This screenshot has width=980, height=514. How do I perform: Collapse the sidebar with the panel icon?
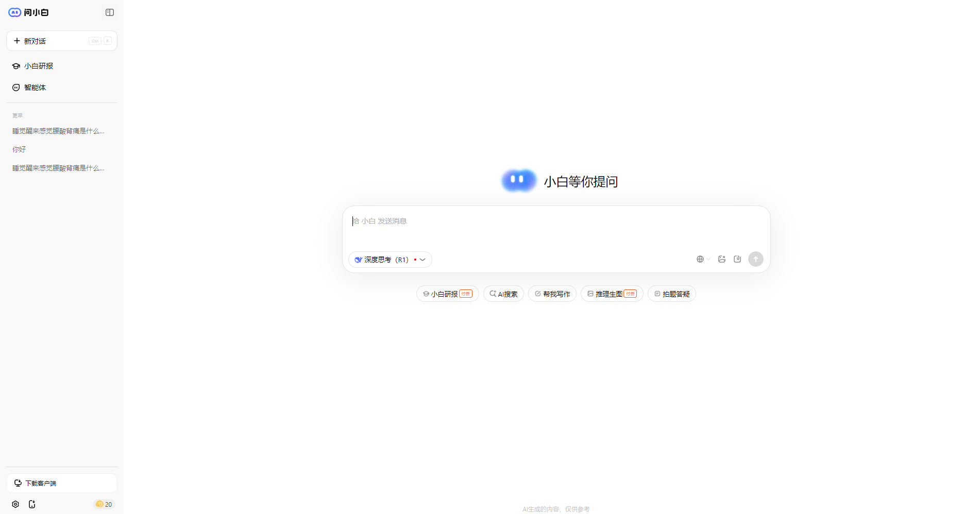(110, 12)
